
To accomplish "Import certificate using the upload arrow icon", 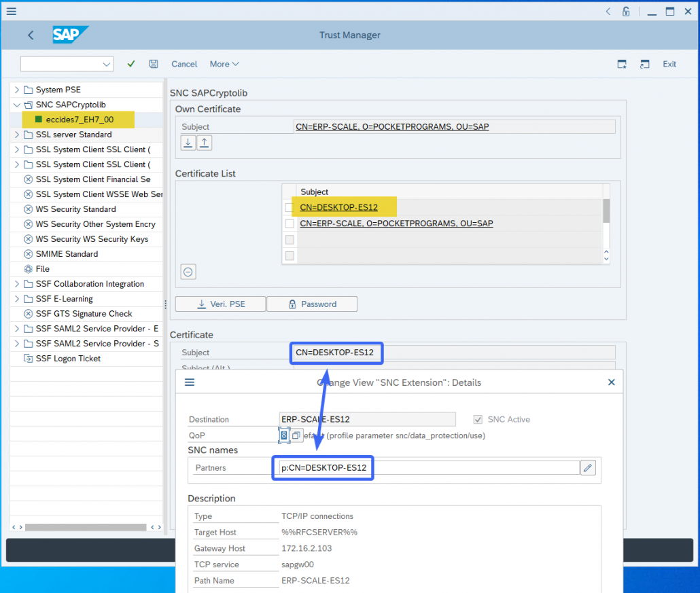I will pos(205,142).
